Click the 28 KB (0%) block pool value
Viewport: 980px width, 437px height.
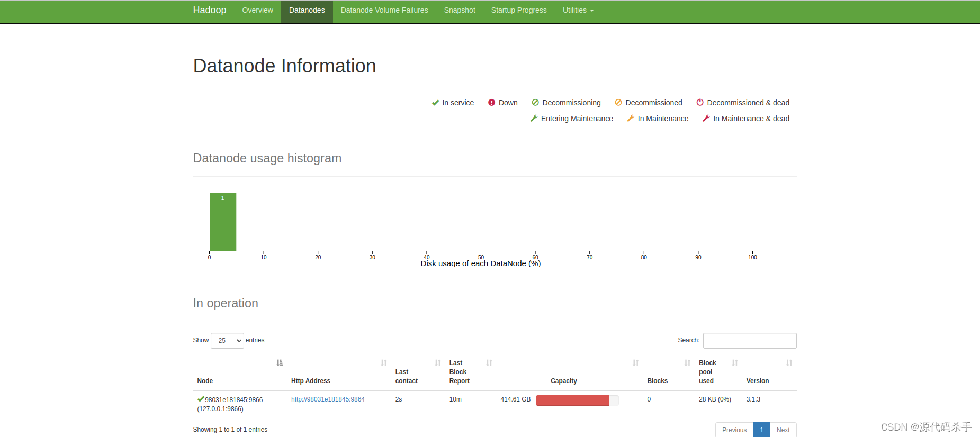click(715, 399)
